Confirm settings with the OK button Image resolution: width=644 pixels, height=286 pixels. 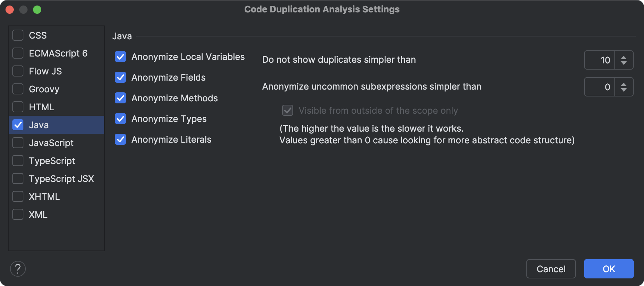(608, 269)
